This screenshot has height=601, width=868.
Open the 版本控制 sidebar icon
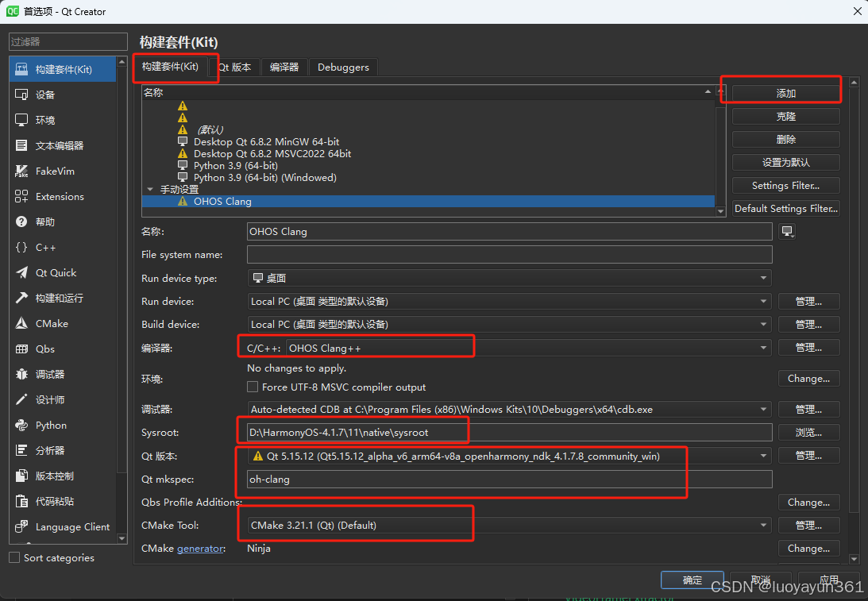point(21,476)
